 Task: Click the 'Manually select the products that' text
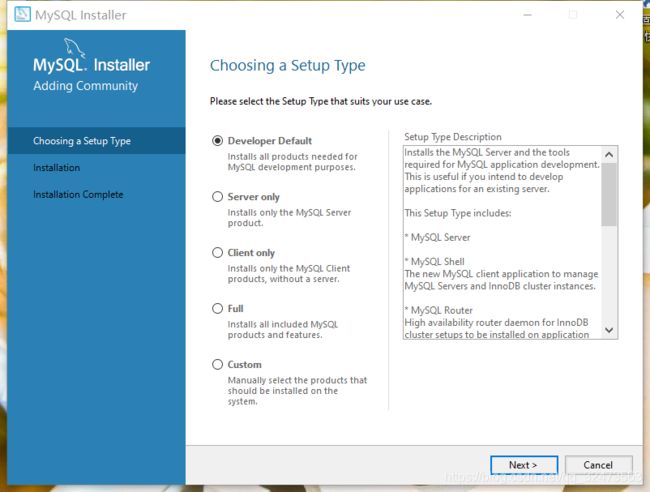[297, 380]
